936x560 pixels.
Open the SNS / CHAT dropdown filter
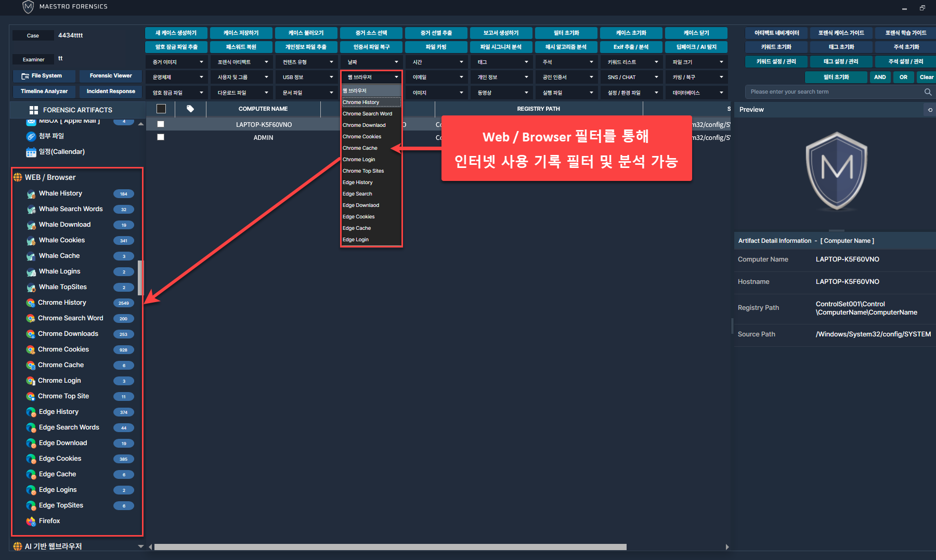632,77
